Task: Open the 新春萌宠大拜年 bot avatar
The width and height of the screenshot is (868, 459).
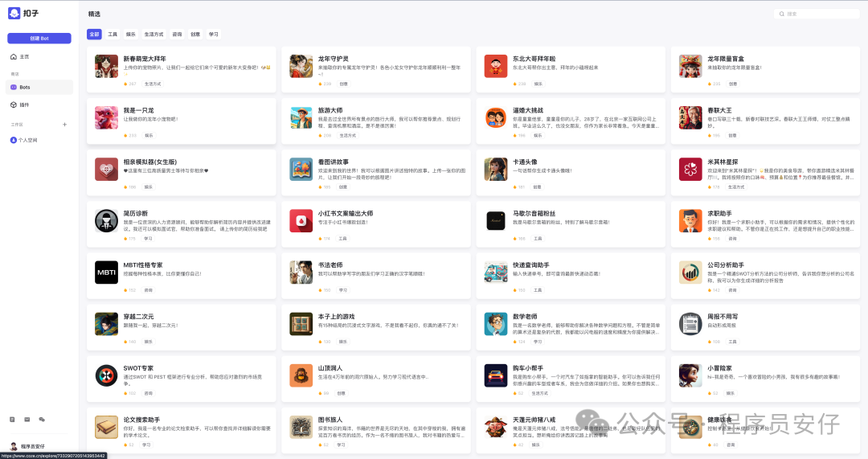Action: coord(106,66)
